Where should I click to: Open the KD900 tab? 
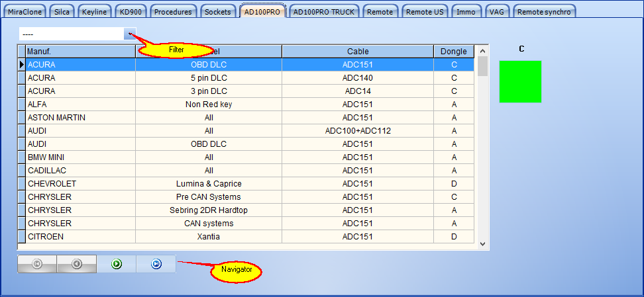coord(131,12)
